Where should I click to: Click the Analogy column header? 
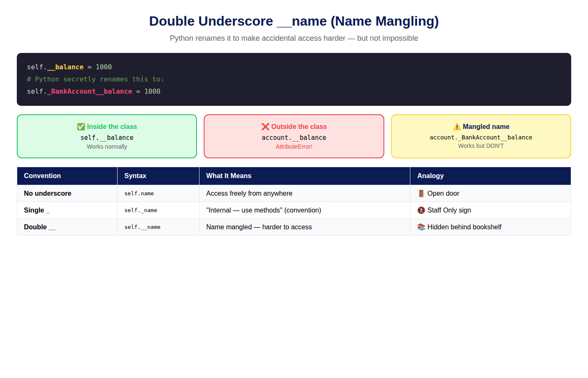491,176
